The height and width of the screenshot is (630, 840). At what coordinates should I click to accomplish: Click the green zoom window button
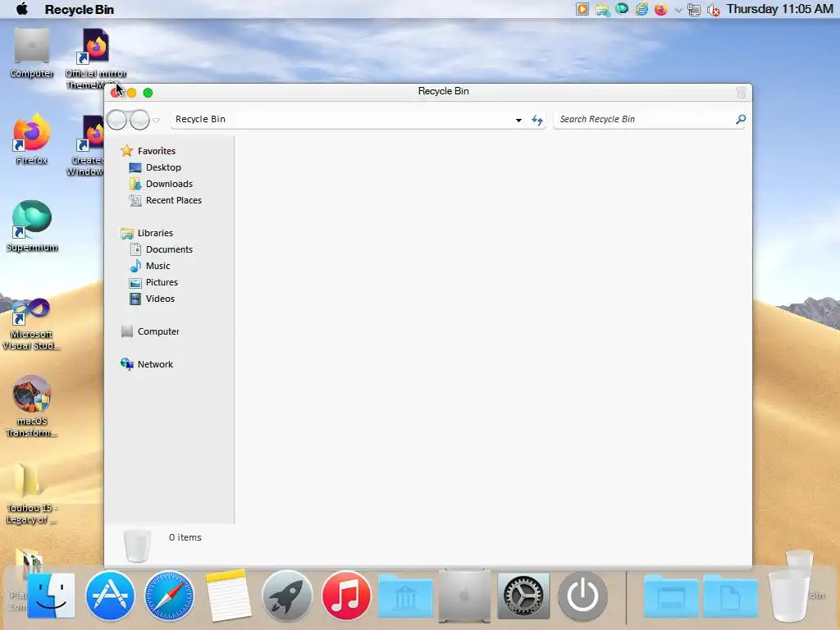click(148, 93)
